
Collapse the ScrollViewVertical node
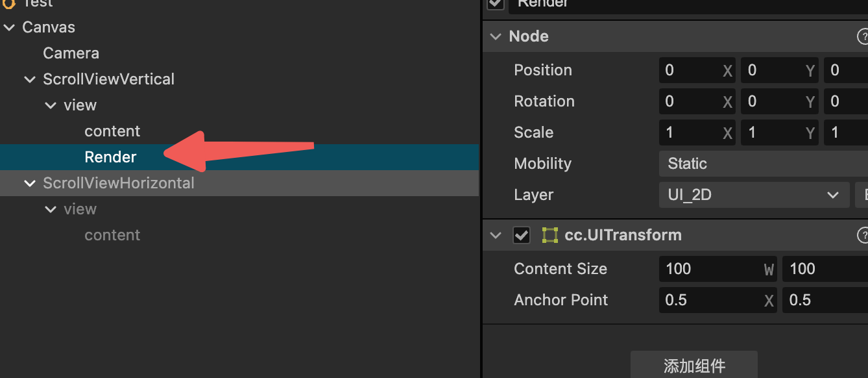click(30, 79)
